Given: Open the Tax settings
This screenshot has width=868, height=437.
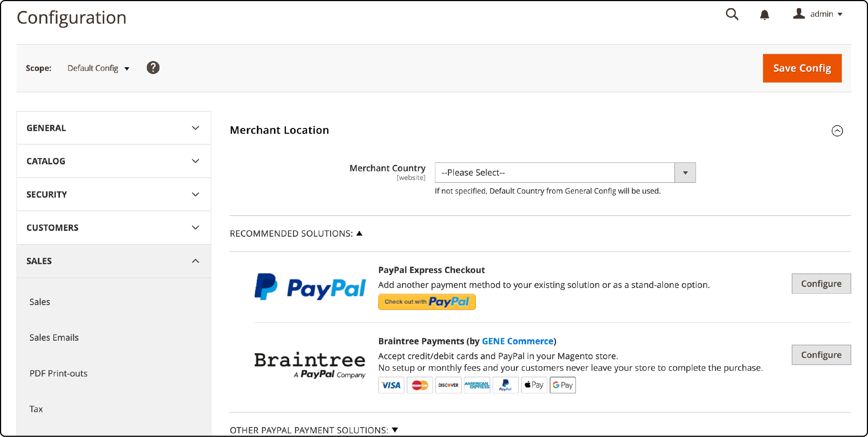Looking at the screenshot, I should (36, 409).
